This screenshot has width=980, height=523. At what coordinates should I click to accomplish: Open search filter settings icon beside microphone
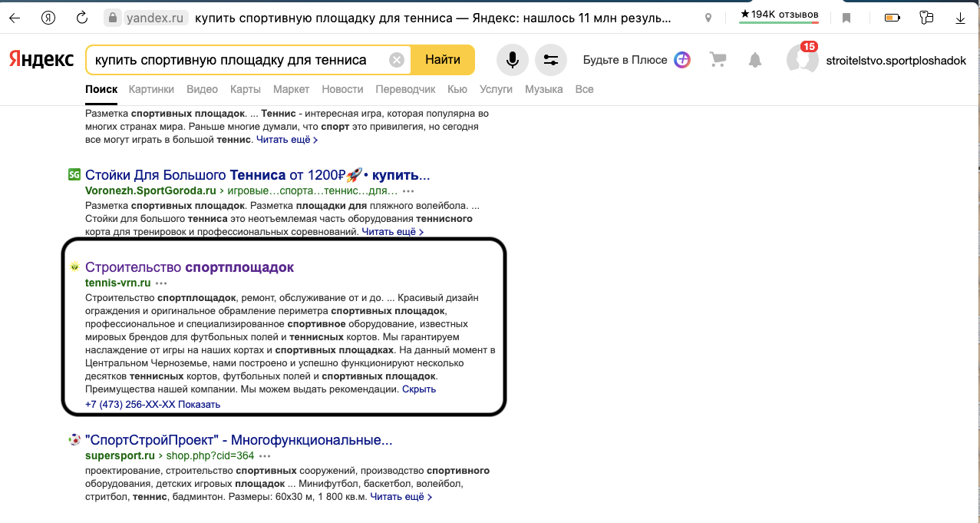click(550, 59)
